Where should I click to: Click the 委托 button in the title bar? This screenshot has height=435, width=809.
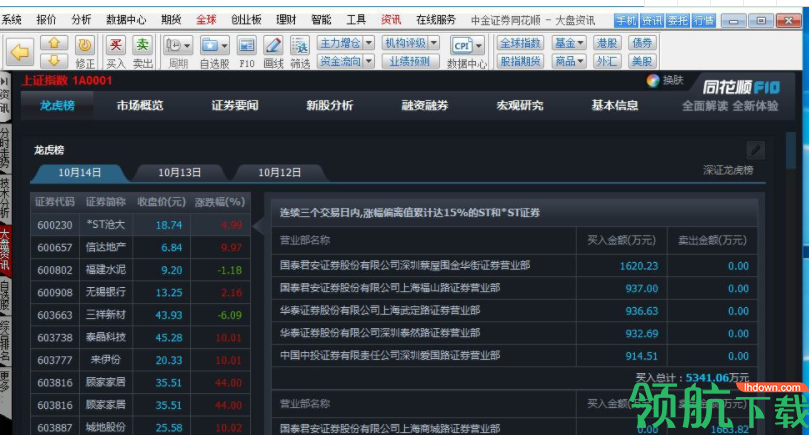tap(677, 21)
